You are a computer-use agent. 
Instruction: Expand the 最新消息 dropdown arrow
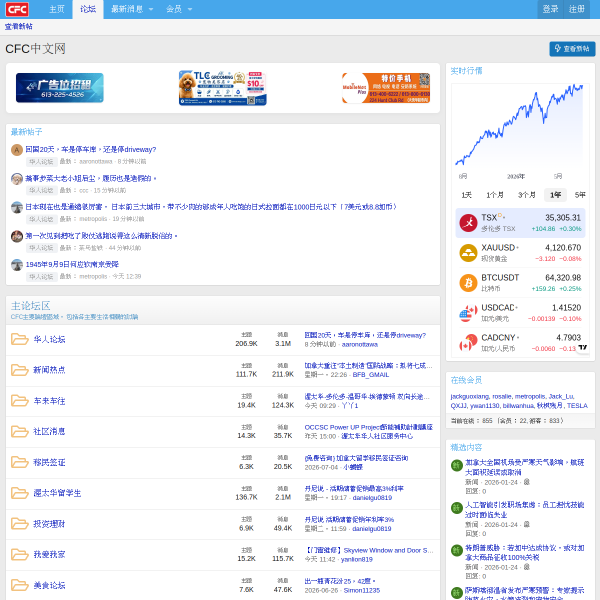[151, 9]
